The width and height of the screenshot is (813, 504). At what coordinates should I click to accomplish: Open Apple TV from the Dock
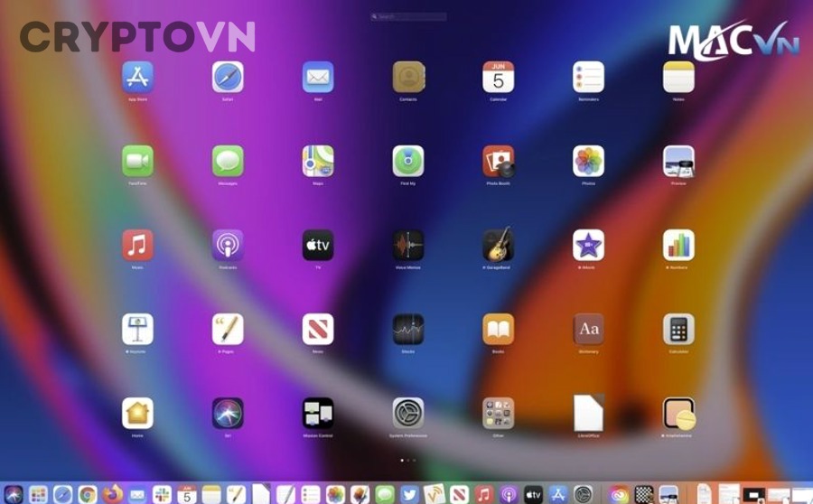tap(534, 495)
